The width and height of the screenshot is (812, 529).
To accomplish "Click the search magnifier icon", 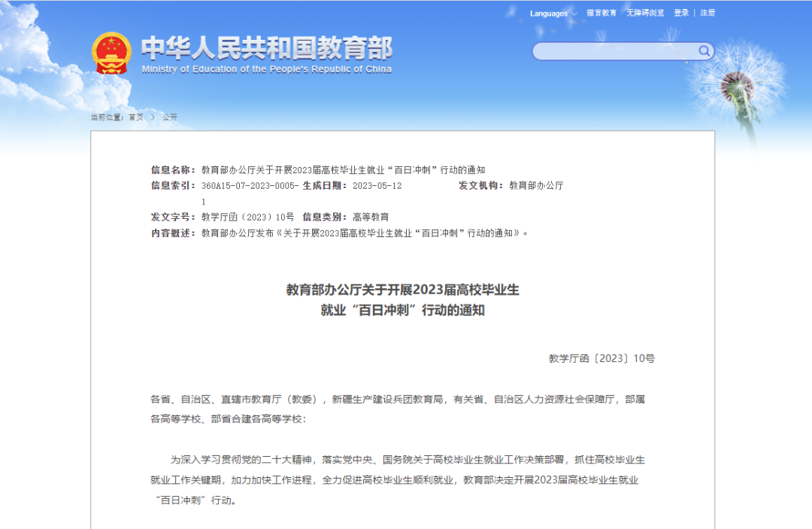I will point(704,50).
